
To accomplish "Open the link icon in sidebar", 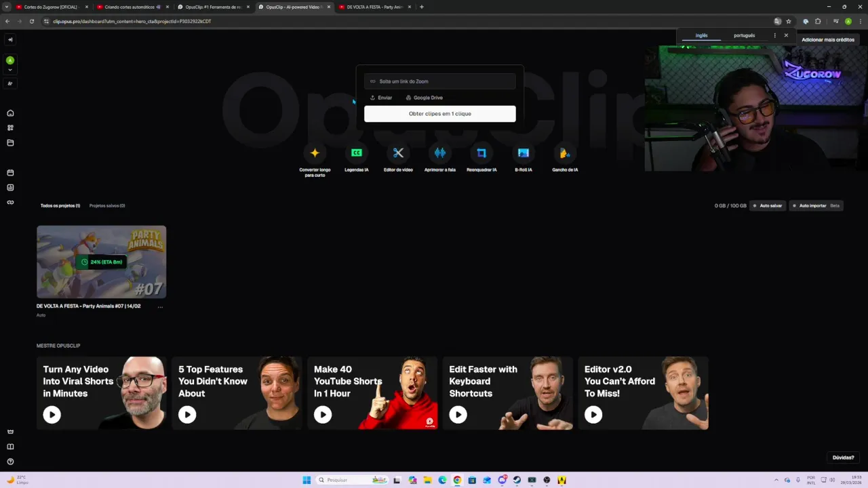I will (10, 203).
